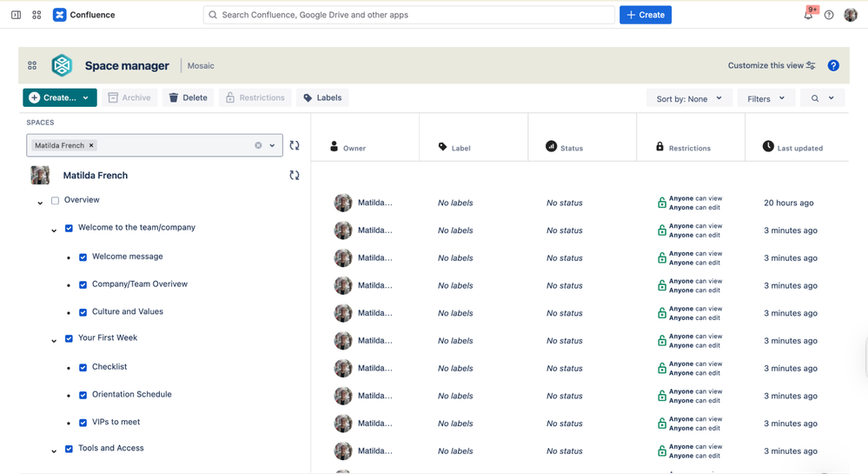Open the app switcher grid icon
Viewport: 868px width, 474px height.
click(x=36, y=15)
